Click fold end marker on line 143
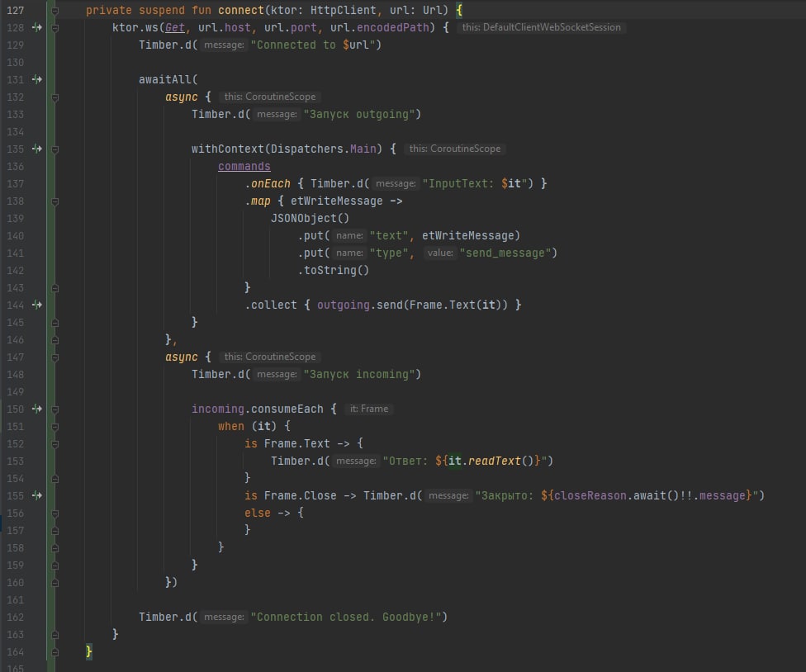The image size is (806, 672). (55, 288)
